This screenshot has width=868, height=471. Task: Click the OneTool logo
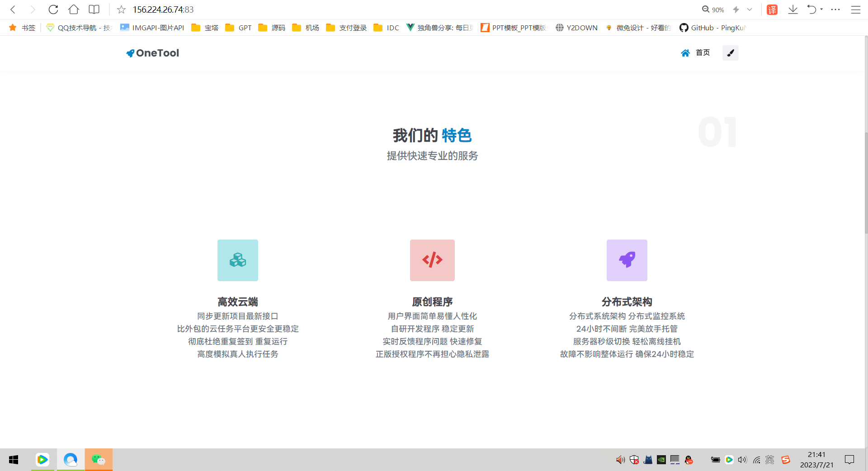pyautogui.click(x=153, y=53)
